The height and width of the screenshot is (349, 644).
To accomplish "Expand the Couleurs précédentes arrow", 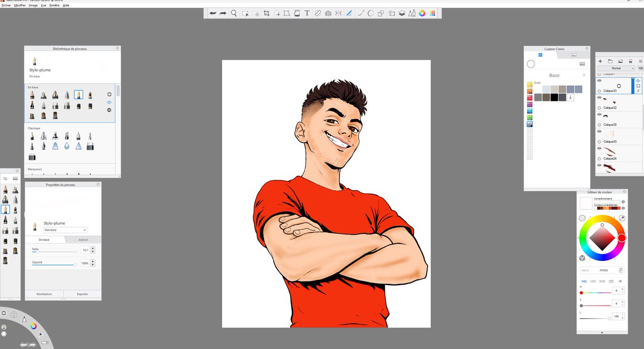I will point(623,208).
